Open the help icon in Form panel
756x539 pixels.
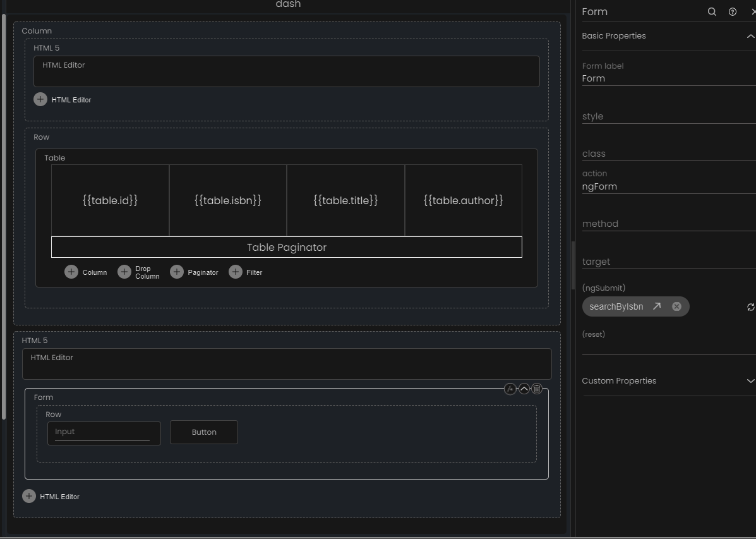[733, 11]
